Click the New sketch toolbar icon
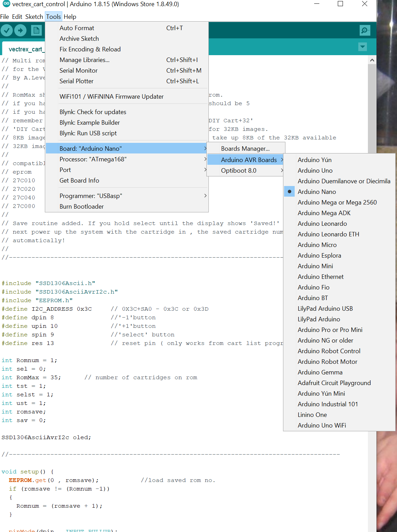 (36, 30)
